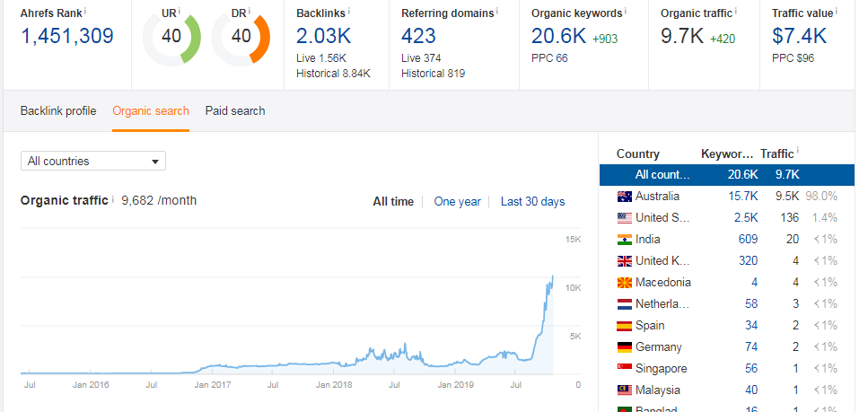Viewport: 868px width, 412px height.
Task: Click the Historical 8.84K backlinks text
Action: point(333,73)
